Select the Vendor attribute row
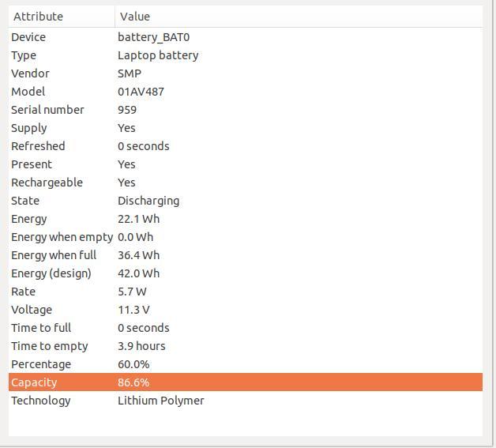 pyautogui.click(x=246, y=73)
